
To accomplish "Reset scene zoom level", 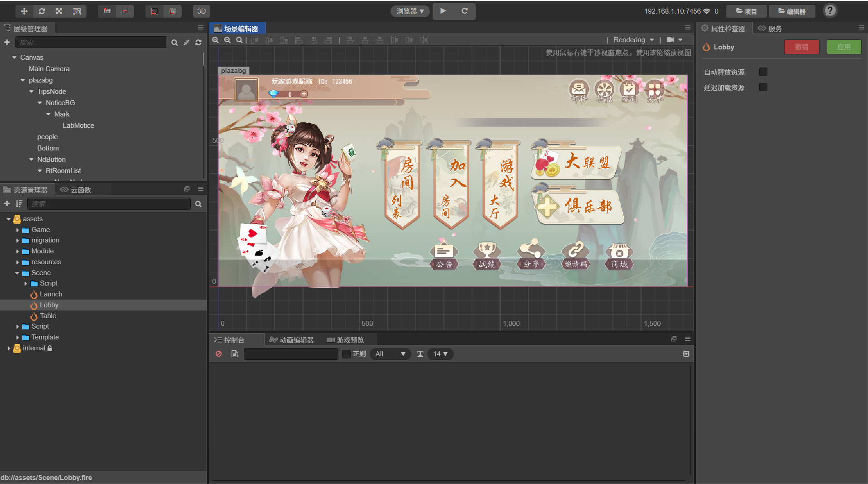I will click(239, 40).
